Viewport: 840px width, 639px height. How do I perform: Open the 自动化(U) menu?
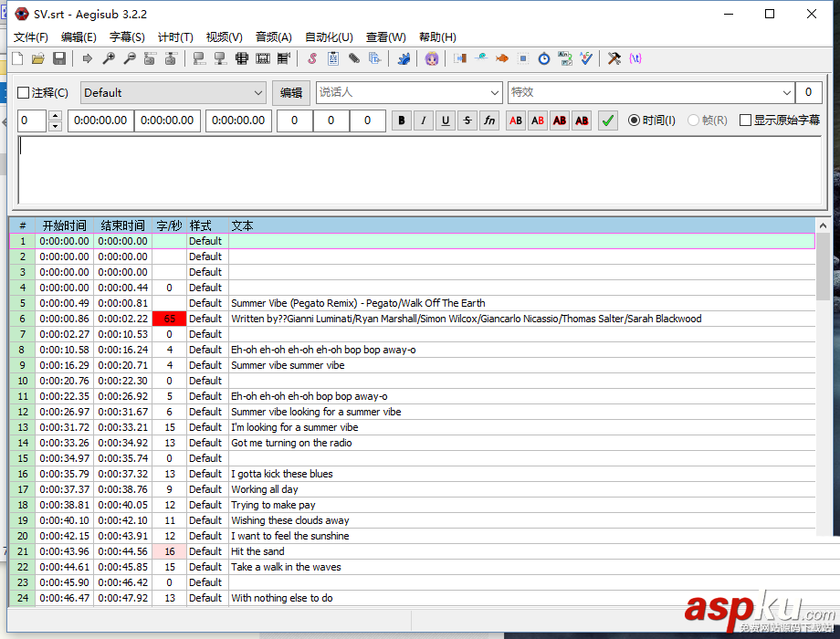(x=329, y=37)
